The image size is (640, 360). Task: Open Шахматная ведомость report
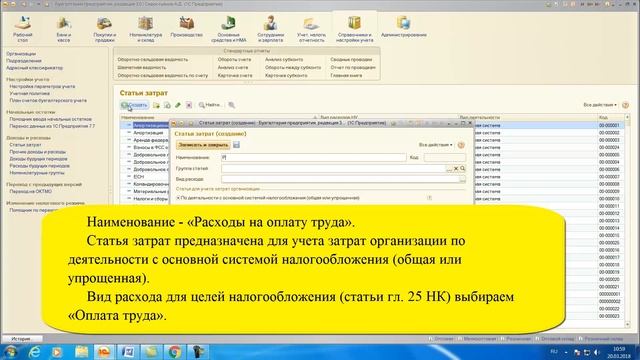(x=142, y=68)
